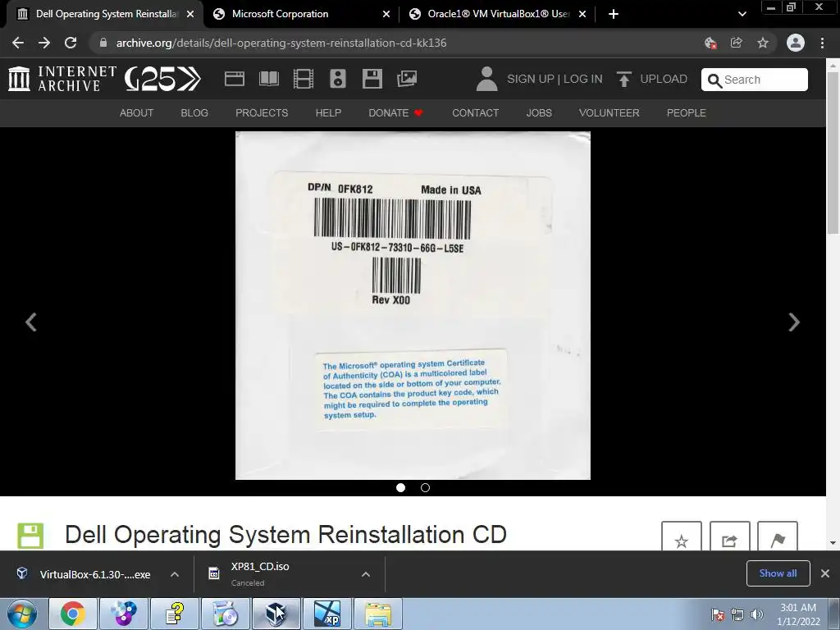The width and height of the screenshot is (840, 630).
Task: Click the UPLOAD link in header
Action: tap(652, 79)
